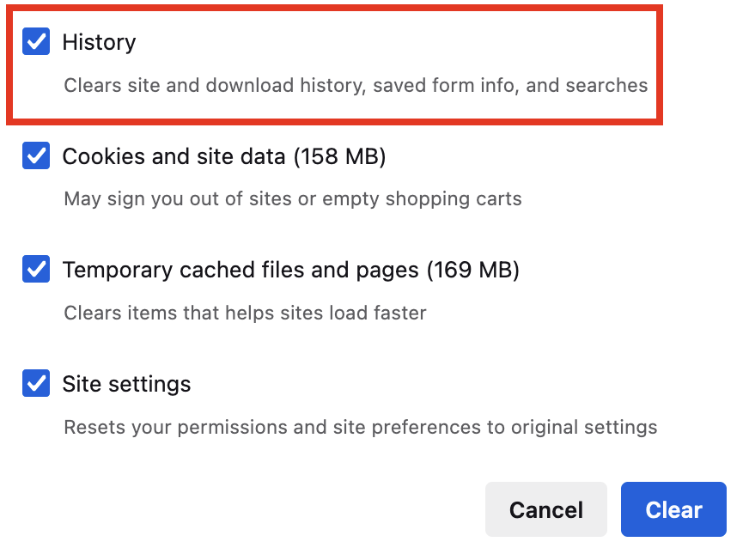Click the '(169 MB)' cache size text
The image size is (749, 560).
pos(473,271)
